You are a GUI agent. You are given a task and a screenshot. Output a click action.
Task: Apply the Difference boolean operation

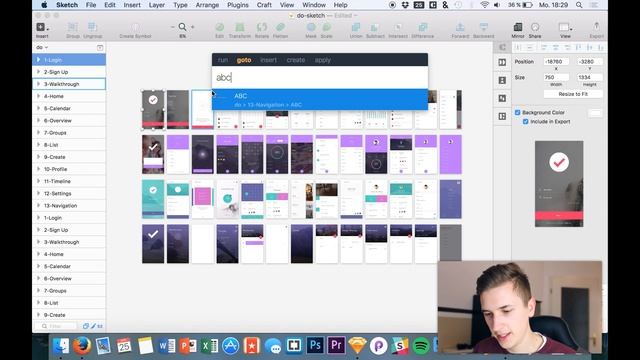pyautogui.click(x=422, y=27)
